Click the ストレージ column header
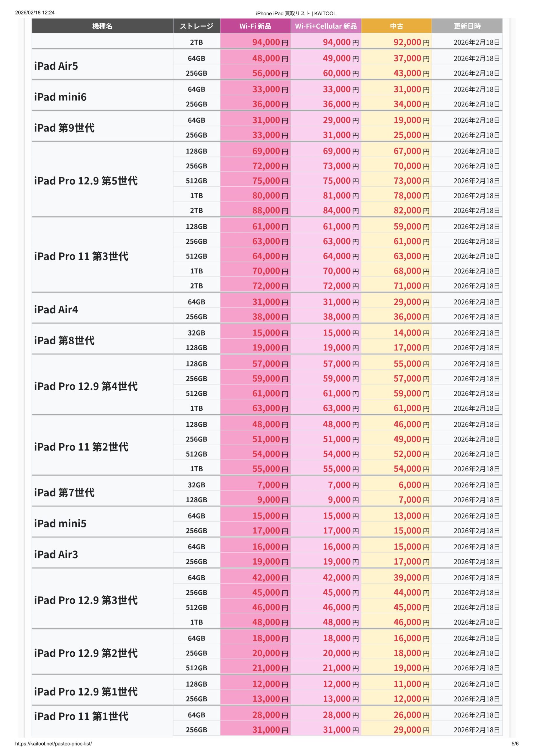Screen dimensions: 534x756 coord(196,26)
